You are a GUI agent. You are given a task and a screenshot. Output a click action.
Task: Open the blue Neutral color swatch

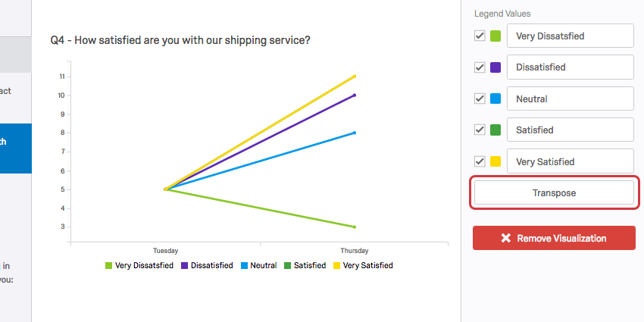point(496,98)
